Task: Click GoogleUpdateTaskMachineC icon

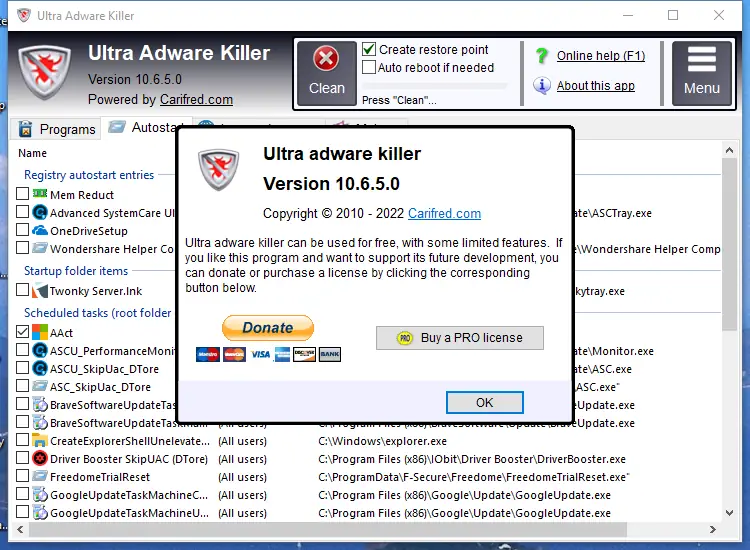Action: 40,495
